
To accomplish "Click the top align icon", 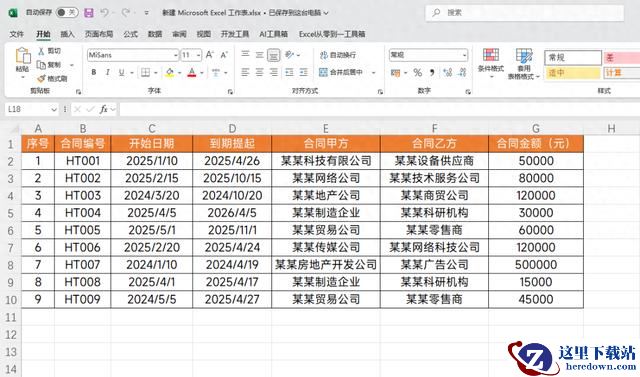I will pos(245,54).
